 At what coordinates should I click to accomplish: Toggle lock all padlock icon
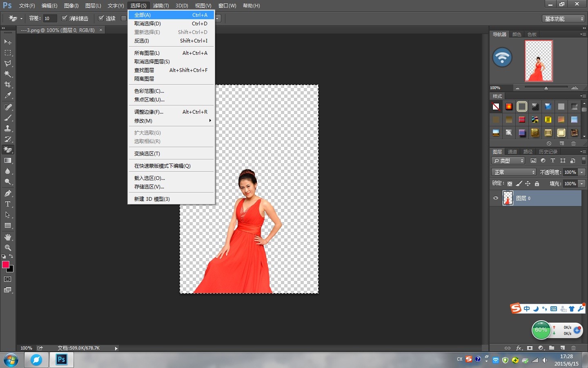[537, 184]
